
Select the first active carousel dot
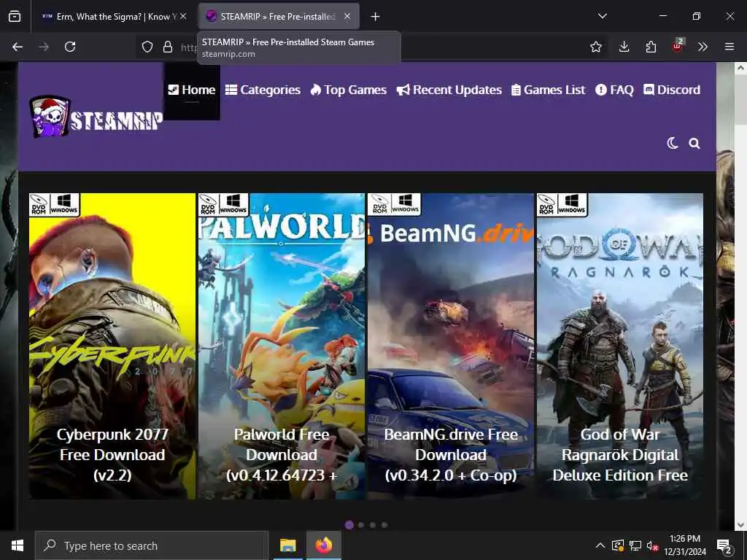point(349,525)
